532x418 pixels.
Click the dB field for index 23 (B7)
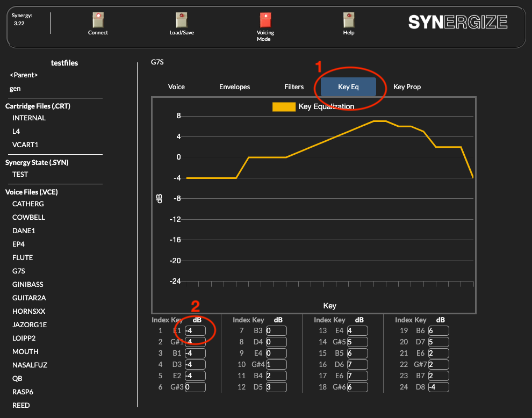click(438, 376)
